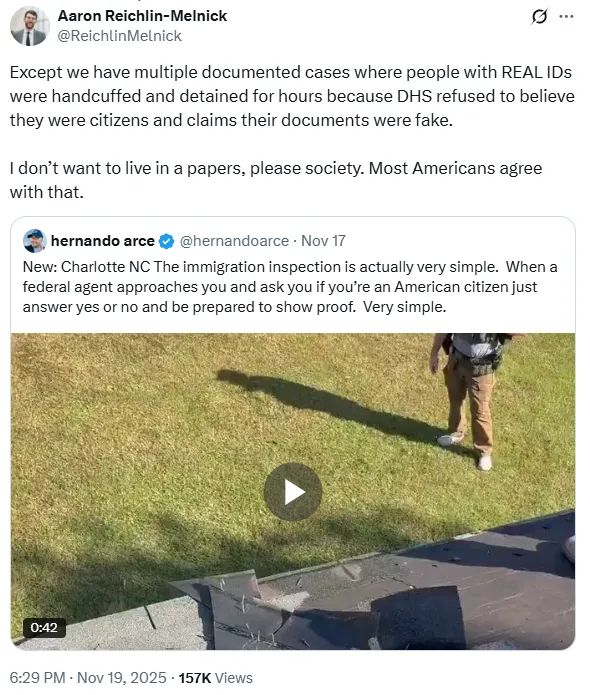This screenshot has width=590, height=695.
Task: Click the main tweet text about REAL IDs
Action: coord(292,96)
